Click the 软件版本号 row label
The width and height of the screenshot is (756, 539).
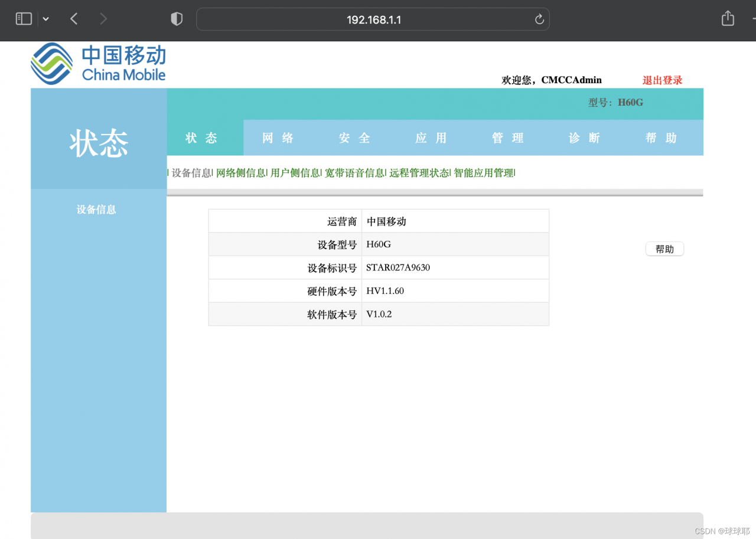pos(333,315)
